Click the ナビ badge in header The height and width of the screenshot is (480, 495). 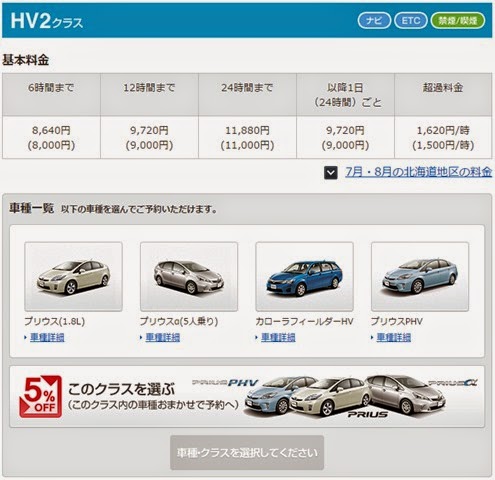pyautogui.click(x=374, y=21)
